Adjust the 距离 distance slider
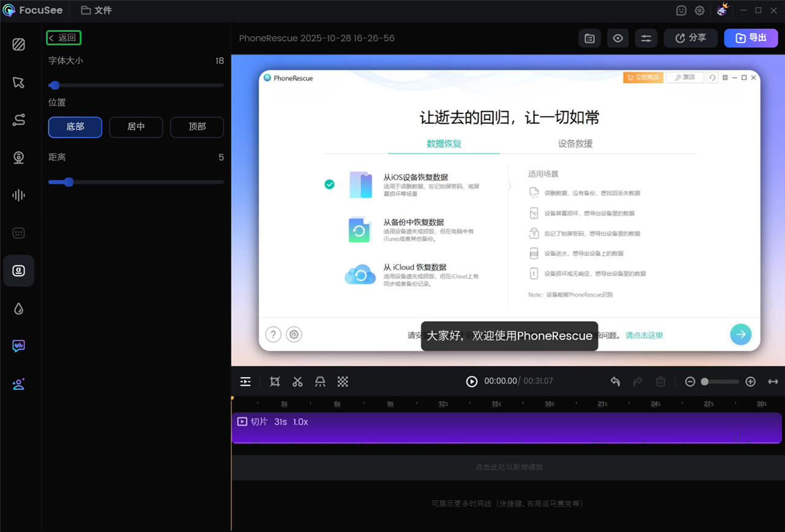 [x=136, y=182]
